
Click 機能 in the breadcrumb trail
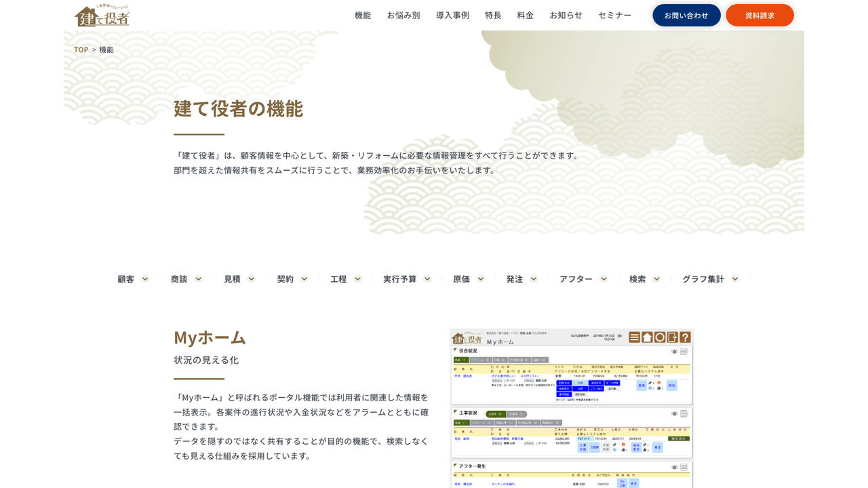(106, 49)
